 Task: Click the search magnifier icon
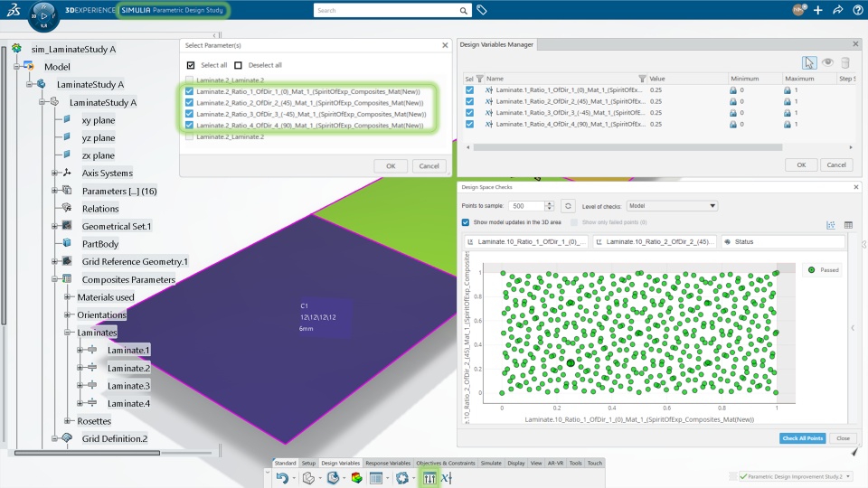463,11
